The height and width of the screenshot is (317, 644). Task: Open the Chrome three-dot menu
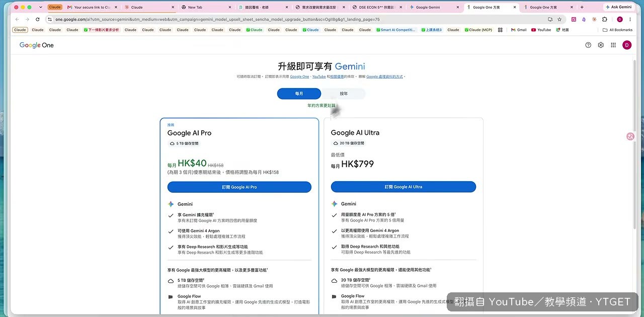pos(631,19)
